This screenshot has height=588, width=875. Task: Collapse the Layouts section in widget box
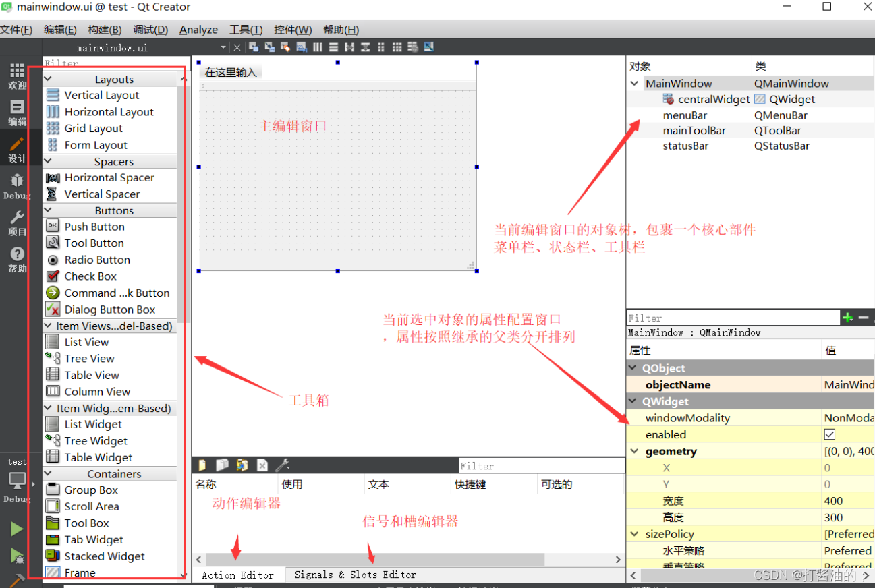click(47, 79)
